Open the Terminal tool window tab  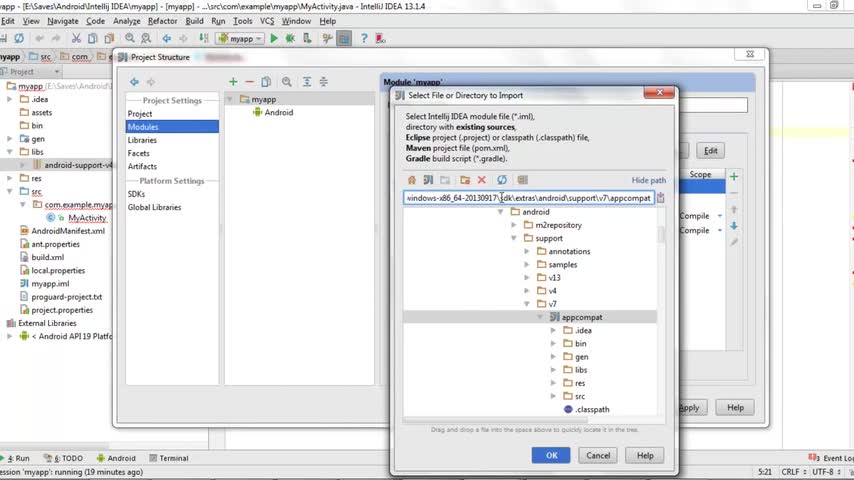point(169,458)
